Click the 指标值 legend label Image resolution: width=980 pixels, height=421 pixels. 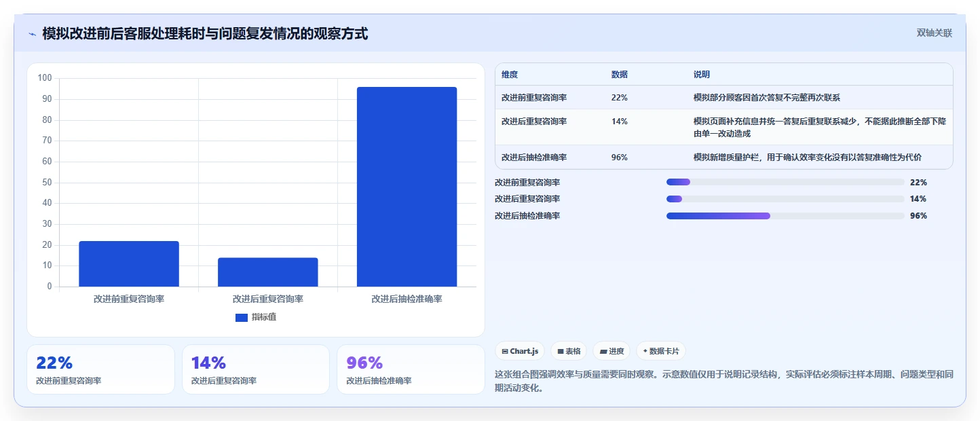click(264, 317)
